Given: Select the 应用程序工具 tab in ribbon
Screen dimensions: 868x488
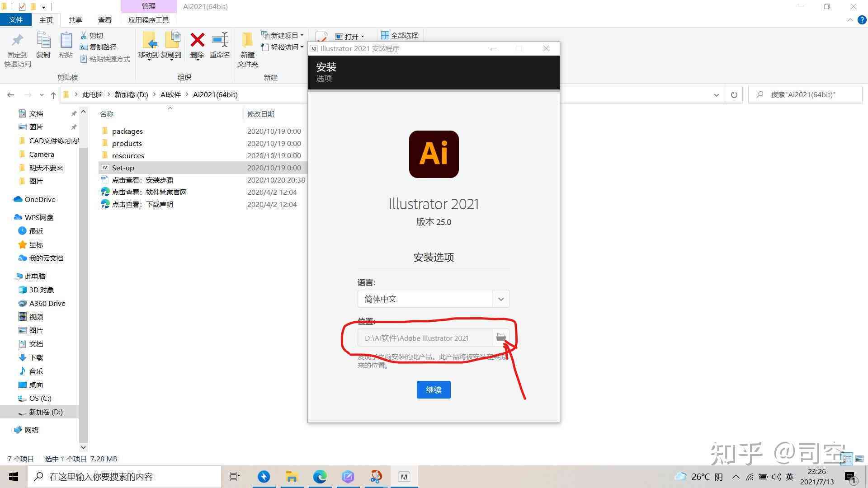Looking at the screenshot, I should coord(148,20).
